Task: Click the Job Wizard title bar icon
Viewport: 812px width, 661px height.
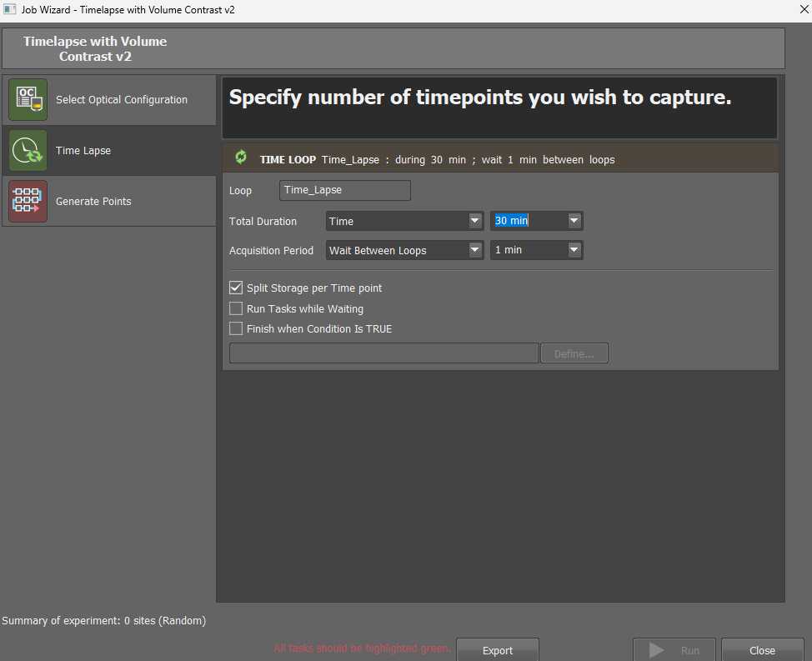Action: (9, 9)
